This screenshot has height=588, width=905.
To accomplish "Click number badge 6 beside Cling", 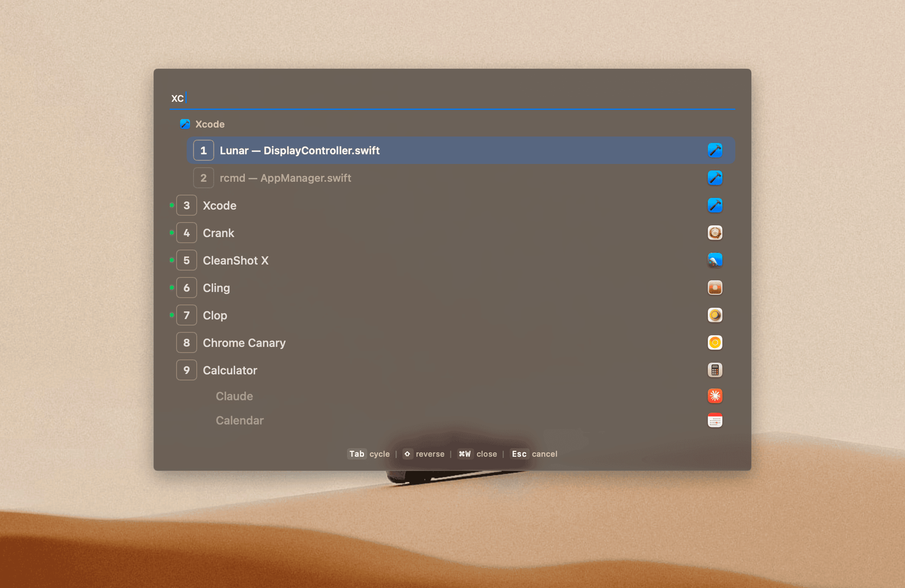I will click(x=186, y=287).
